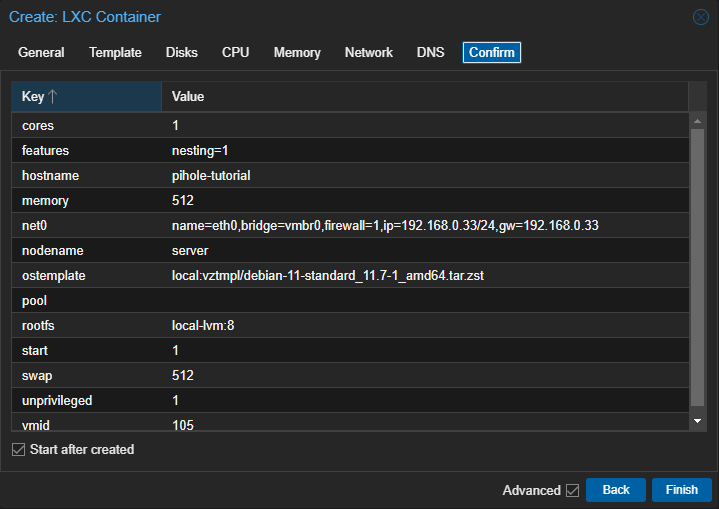
Task: Go to the CPU tab
Action: 235,53
